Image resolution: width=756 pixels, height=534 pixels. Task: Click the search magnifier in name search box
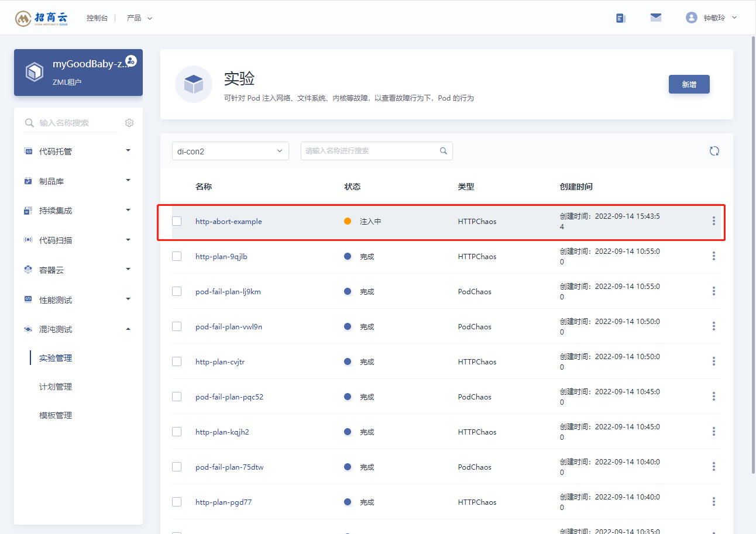coord(444,151)
